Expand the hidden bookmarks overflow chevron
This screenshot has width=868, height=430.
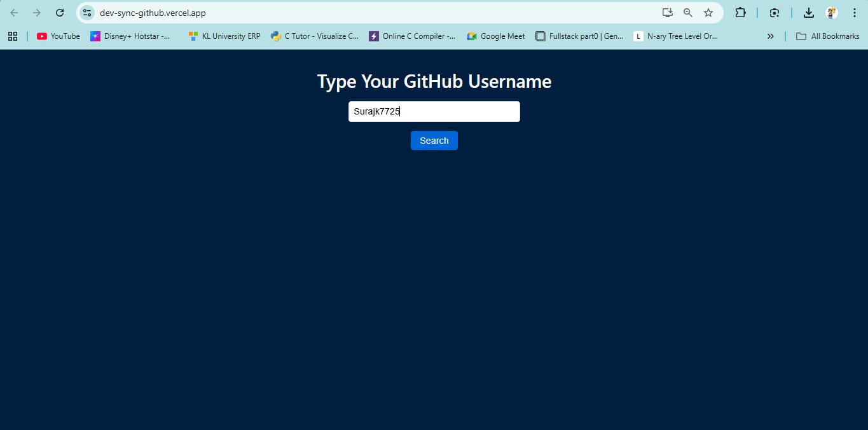[x=771, y=36]
